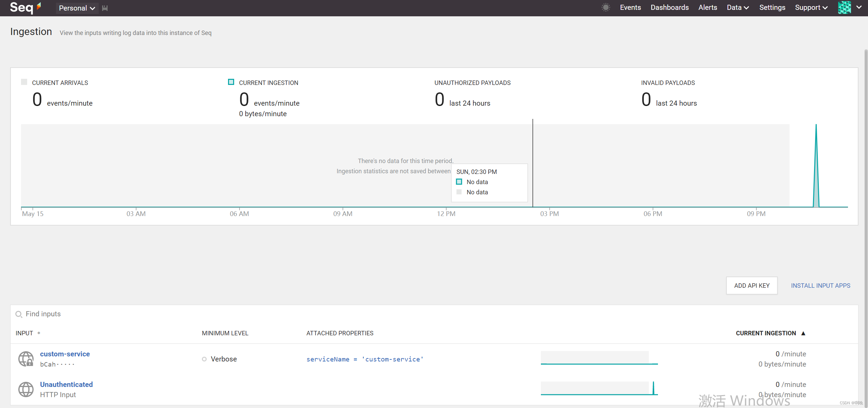Image resolution: width=868 pixels, height=408 pixels.
Task: Click the UNAUTHORIZED PAYLOADS label
Action: point(472,83)
